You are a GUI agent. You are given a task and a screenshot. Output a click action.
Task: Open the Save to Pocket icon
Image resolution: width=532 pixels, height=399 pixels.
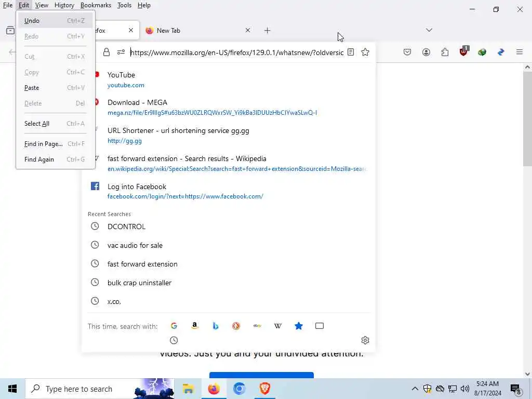(407, 52)
